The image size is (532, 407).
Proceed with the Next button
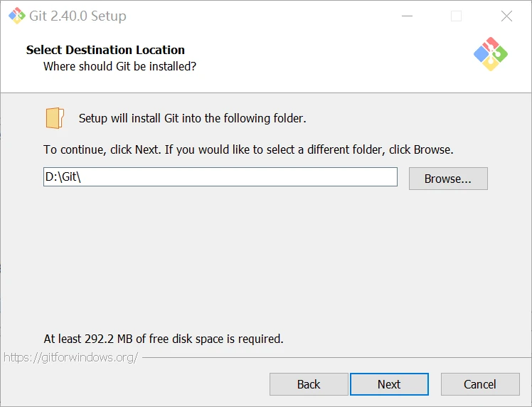pos(389,384)
